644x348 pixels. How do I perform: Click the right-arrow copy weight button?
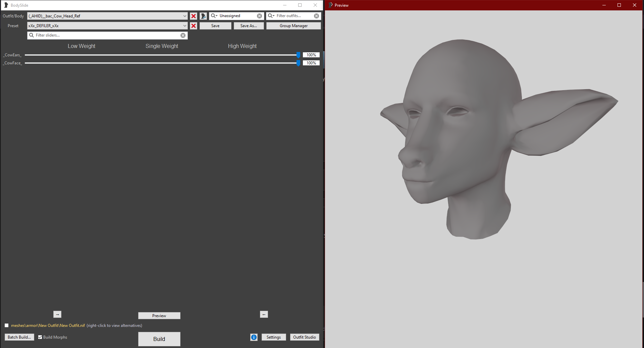click(x=57, y=314)
